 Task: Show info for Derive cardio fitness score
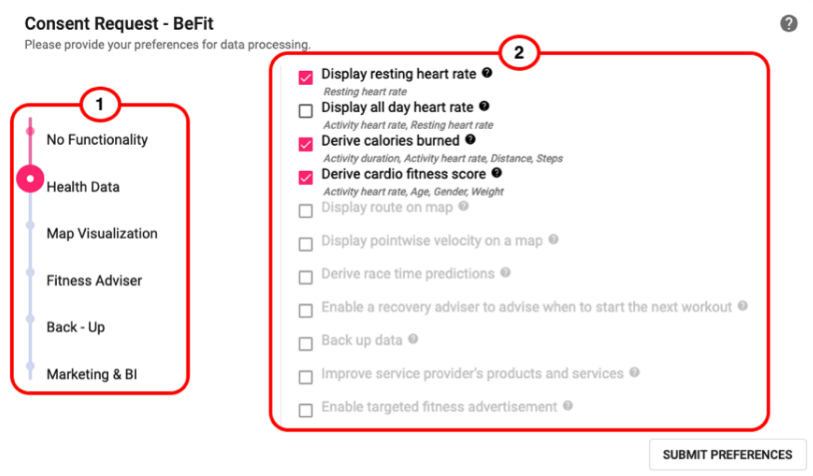click(x=497, y=173)
